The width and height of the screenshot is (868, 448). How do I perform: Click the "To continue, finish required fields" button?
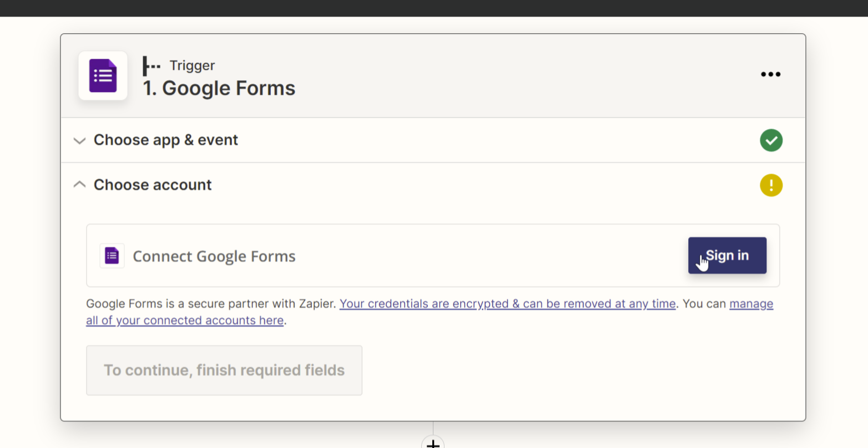point(224,370)
